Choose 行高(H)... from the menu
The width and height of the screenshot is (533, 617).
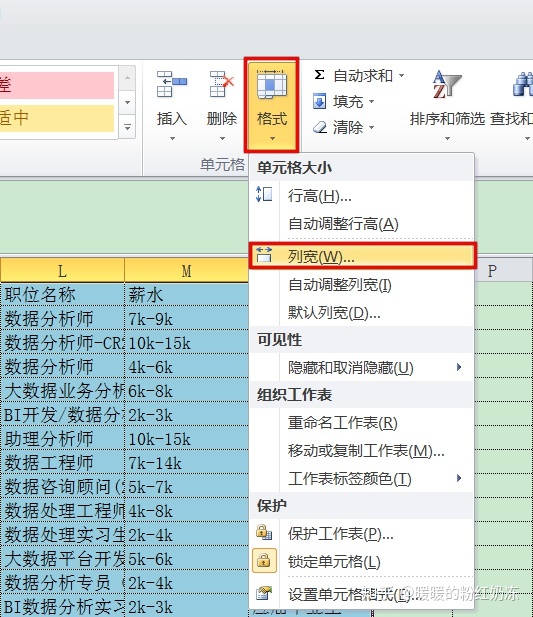pyautogui.click(x=361, y=196)
